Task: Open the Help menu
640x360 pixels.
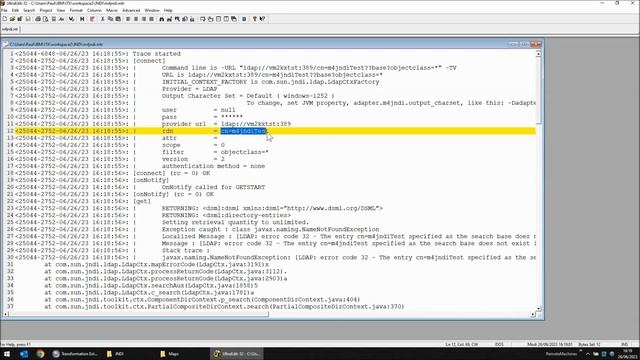Action: [168, 10]
